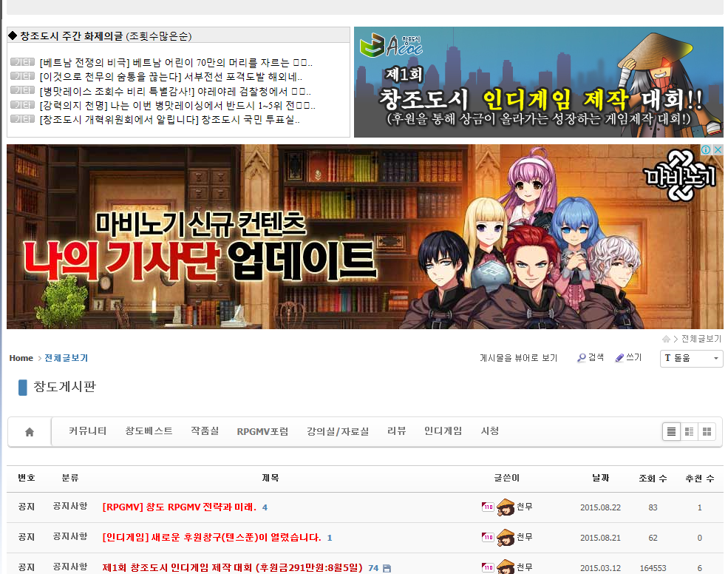Click the Acoc logo on the contest banner
Screen dimensions: 728x574
[x=391, y=46]
